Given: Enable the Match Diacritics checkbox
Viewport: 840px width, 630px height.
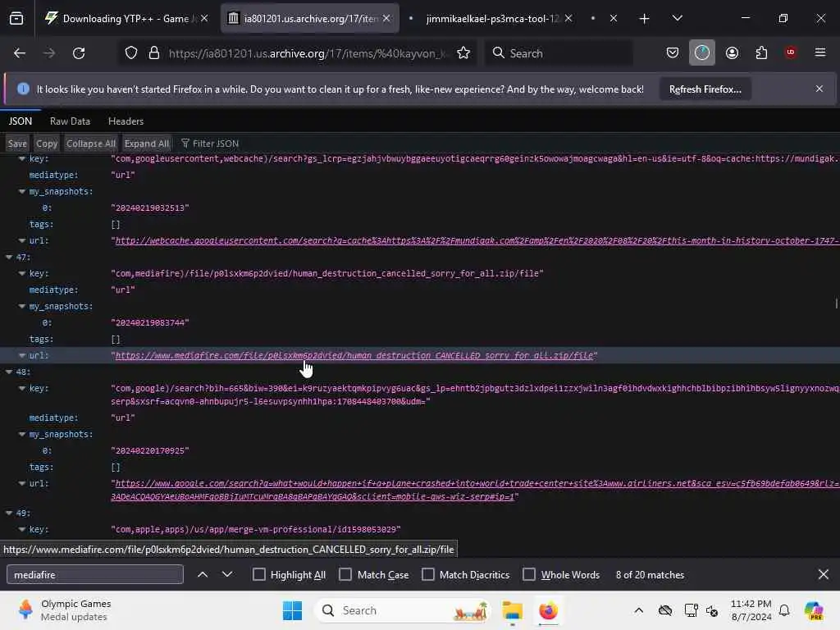Looking at the screenshot, I should (428, 574).
